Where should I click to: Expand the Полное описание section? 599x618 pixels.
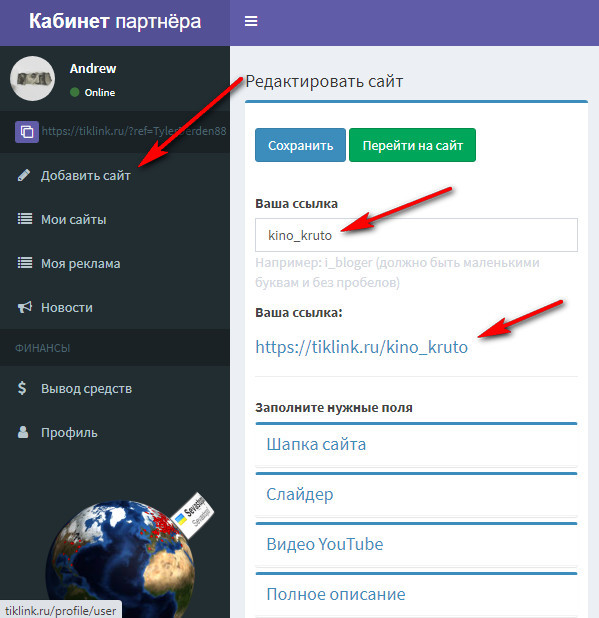pos(416,594)
